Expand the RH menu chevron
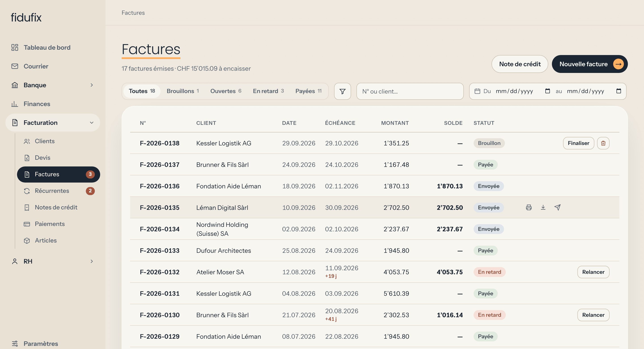 91,261
